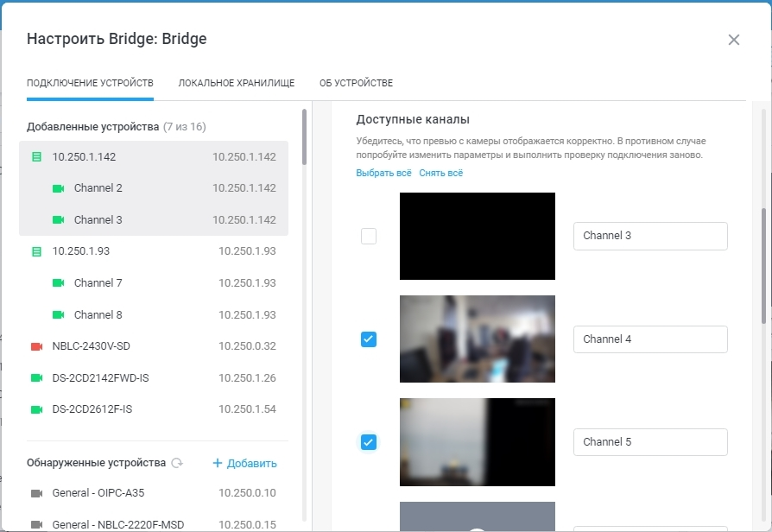Screen dimensions: 772x532
Task: Open the black Channel 3 preview thumbnail
Action: [477, 236]
